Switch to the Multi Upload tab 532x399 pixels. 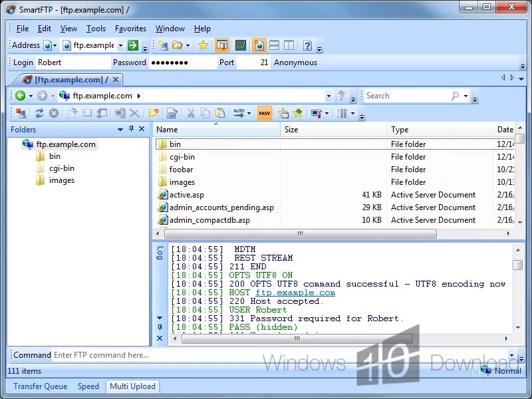pos(132,386)
